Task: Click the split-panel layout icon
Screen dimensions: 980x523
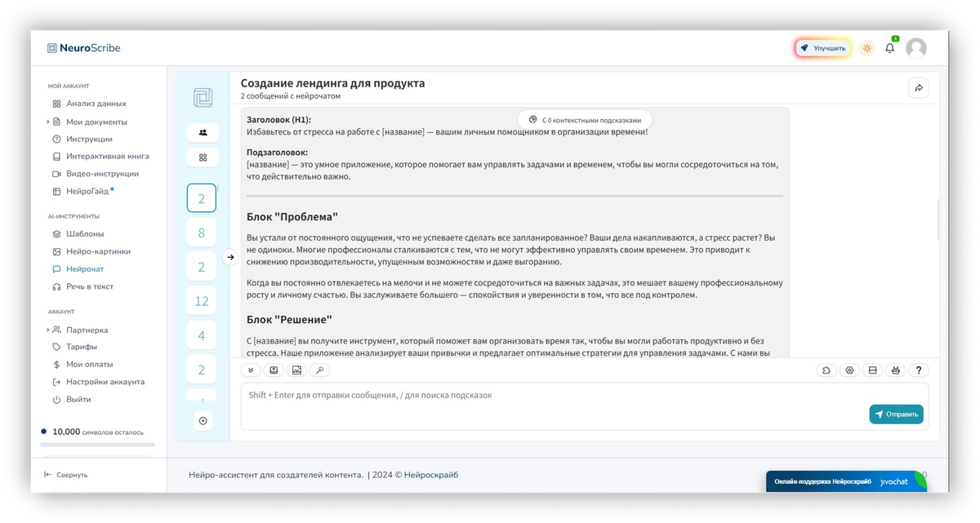Action: (x=872, y=370)
